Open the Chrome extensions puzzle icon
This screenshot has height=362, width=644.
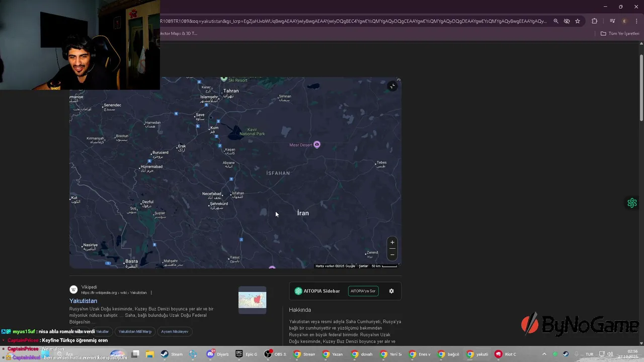coord(594,21)
